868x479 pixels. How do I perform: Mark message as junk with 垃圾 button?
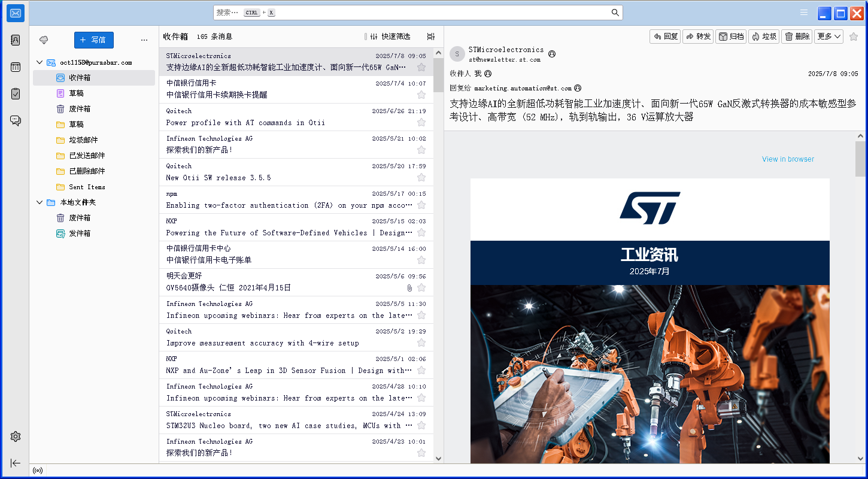[x=764, y=37]
